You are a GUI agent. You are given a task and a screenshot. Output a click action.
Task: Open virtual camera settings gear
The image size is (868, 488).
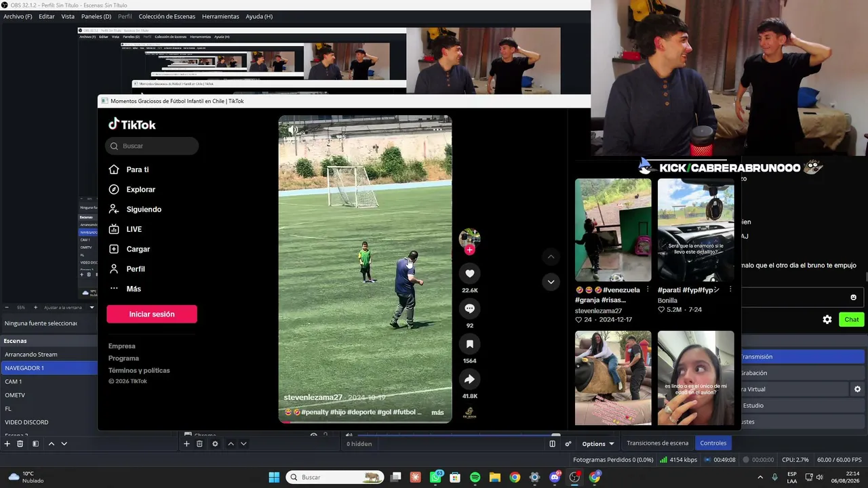tap(857, 389)
